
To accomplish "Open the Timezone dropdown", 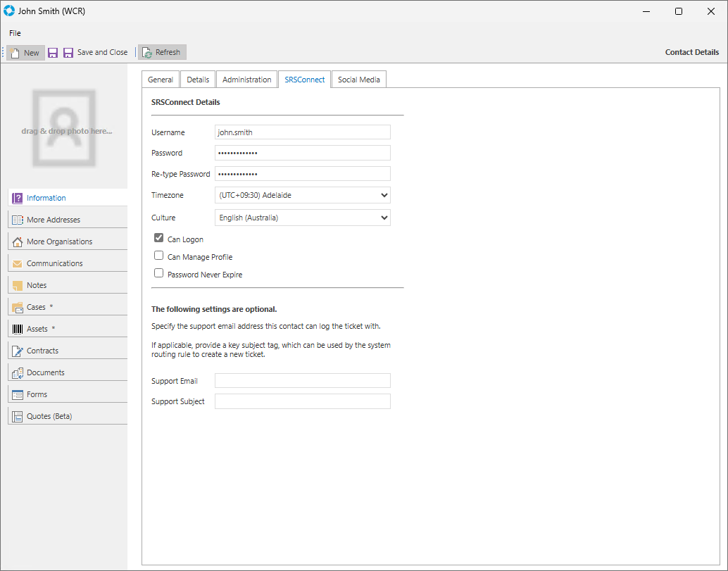I will [x=384, y=195].
